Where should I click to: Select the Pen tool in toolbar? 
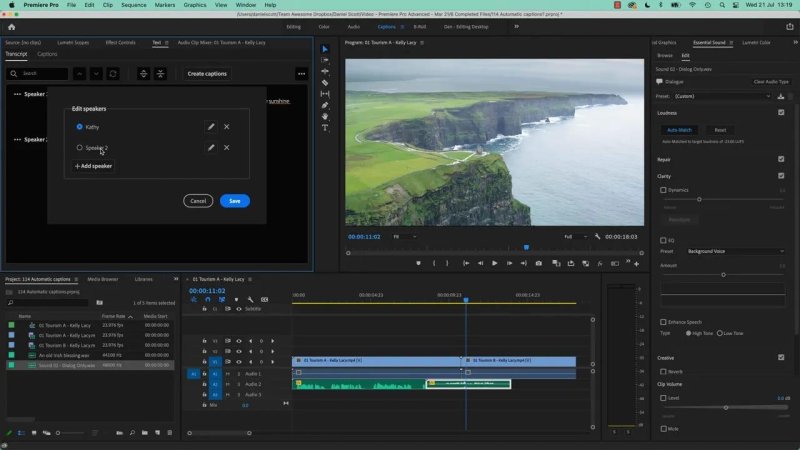(325, 105)
